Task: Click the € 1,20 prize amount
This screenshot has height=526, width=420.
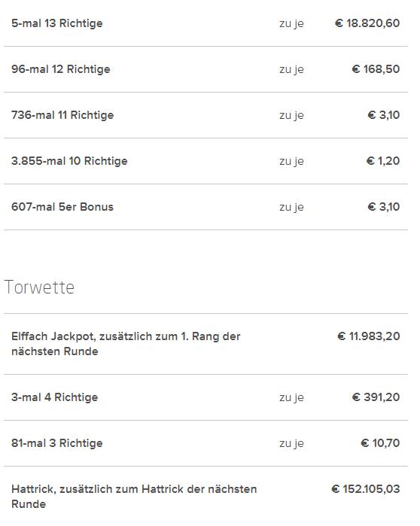Action: pos(383,161)
